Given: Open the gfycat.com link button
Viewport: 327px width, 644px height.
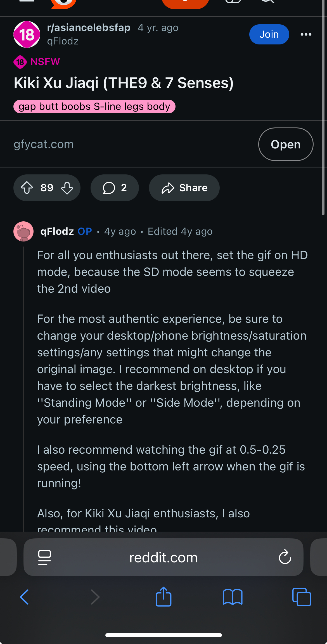Looking at the screenshot, I should point(286,144).
